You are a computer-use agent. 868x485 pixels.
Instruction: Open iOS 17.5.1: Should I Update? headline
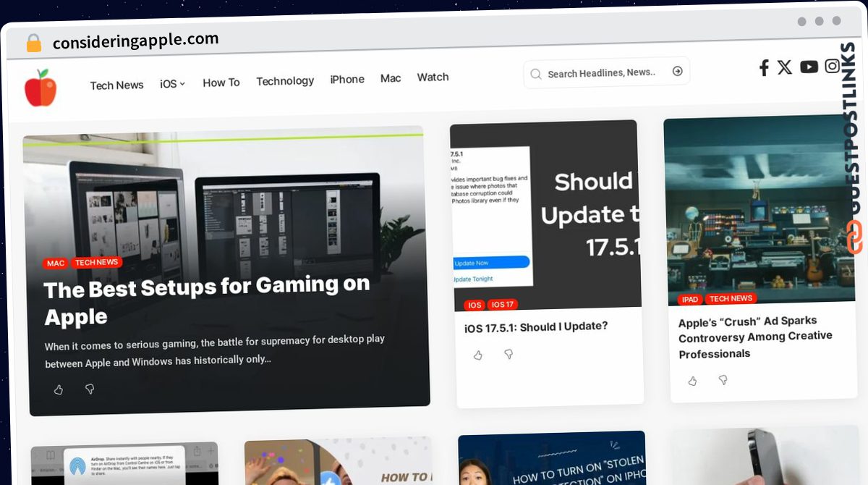point(536,327)
